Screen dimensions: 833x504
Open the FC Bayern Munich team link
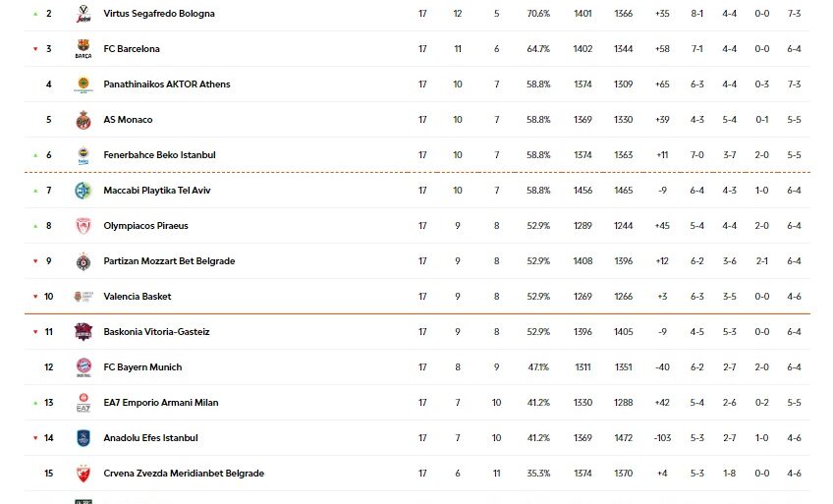click(x=142, y=367)
